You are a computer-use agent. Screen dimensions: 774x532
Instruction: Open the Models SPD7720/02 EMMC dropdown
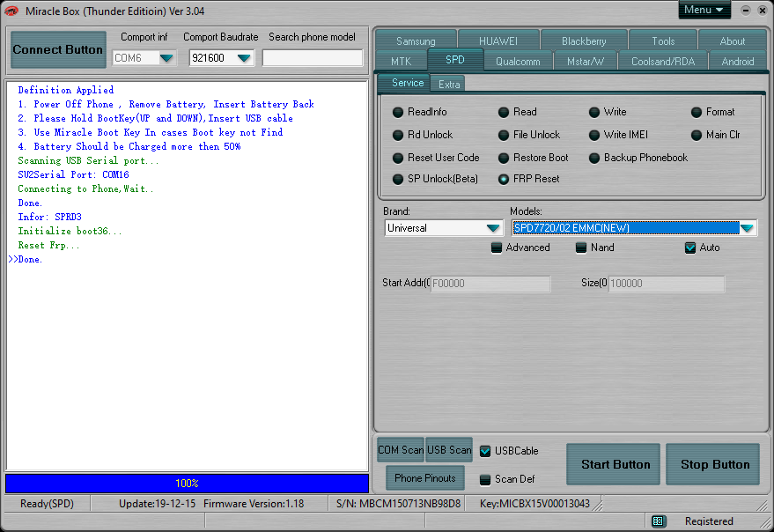tap(748, 228)
